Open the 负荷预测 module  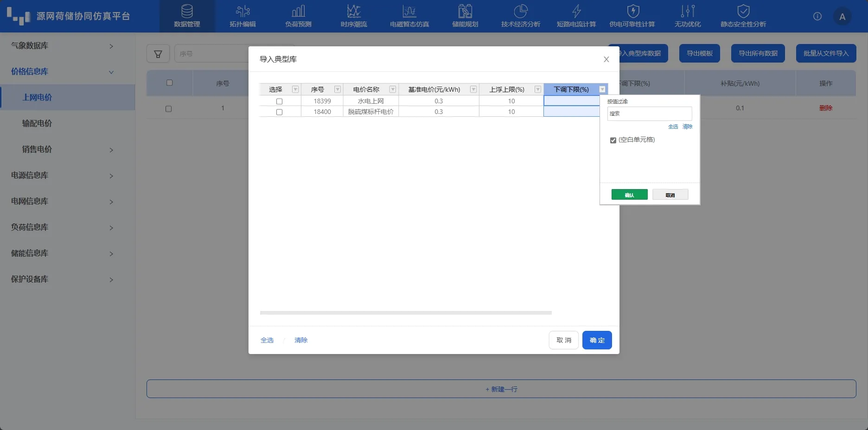pyautogui.click(x=298, y=16)
